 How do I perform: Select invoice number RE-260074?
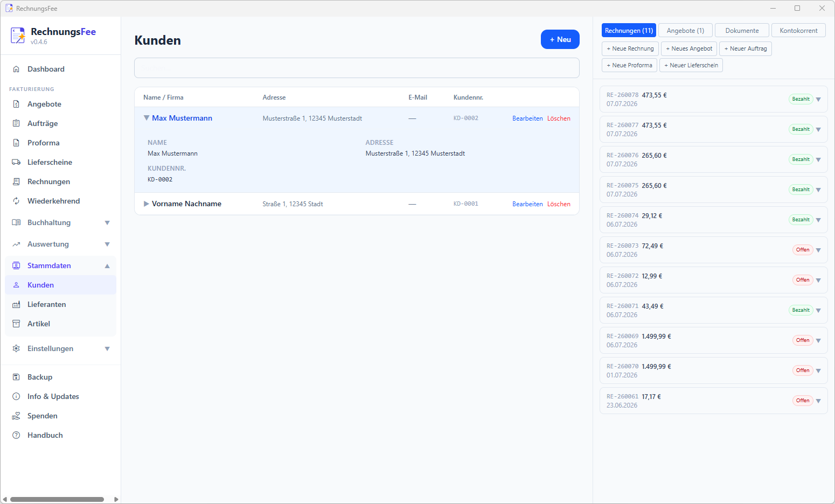tap(622, 216)
